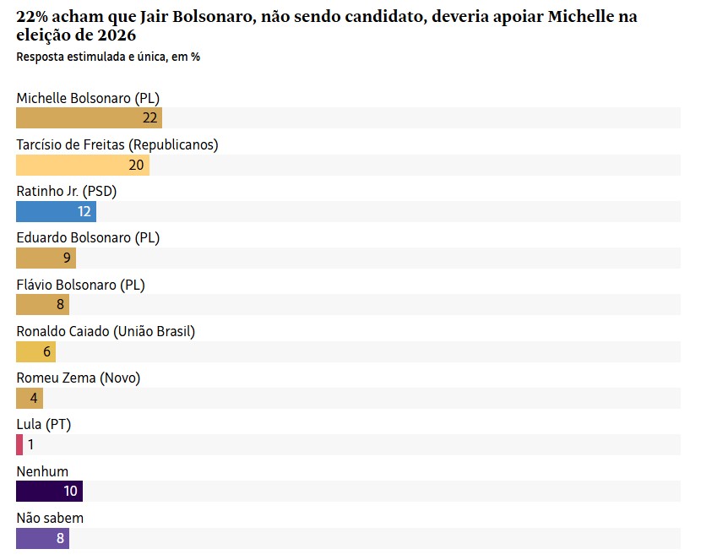
Task: Select the dark purple Nenhum bar
Action: tap(49, 491)
